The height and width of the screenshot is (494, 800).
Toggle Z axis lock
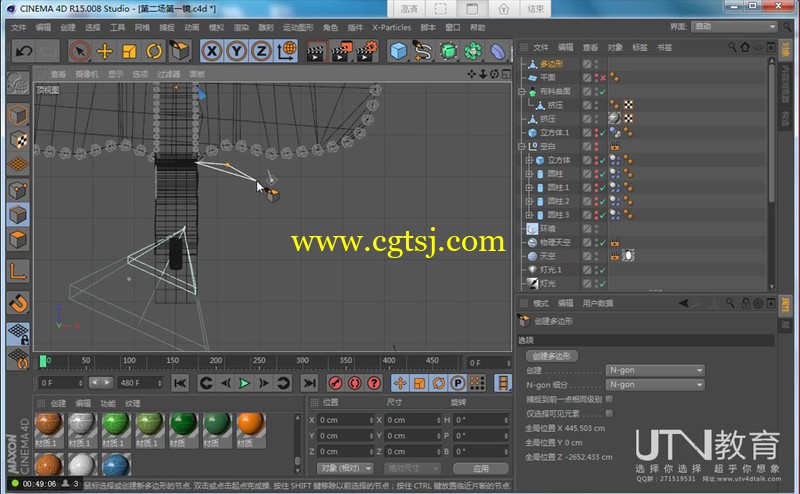(261, 51)
